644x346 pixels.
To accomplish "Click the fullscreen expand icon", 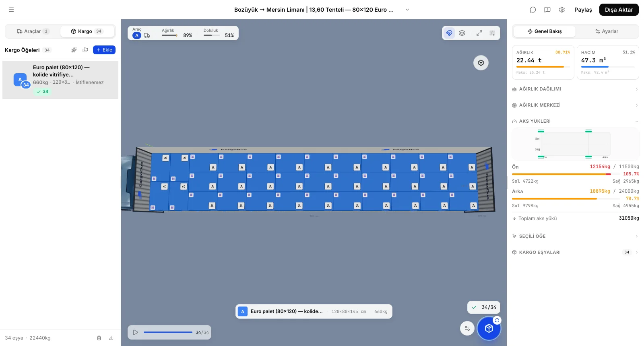I will [479, 33].
